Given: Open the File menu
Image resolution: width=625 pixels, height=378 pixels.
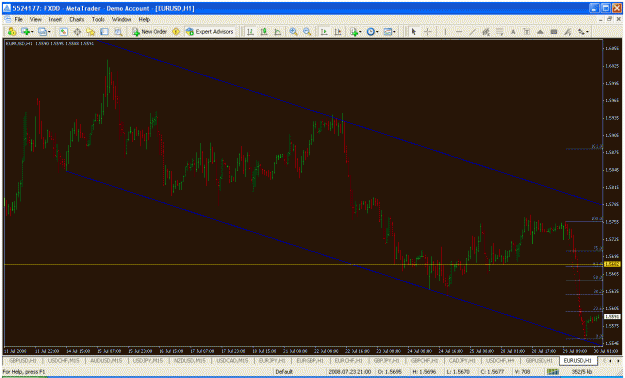Looking at the screenshot, I should click(19, 19).
